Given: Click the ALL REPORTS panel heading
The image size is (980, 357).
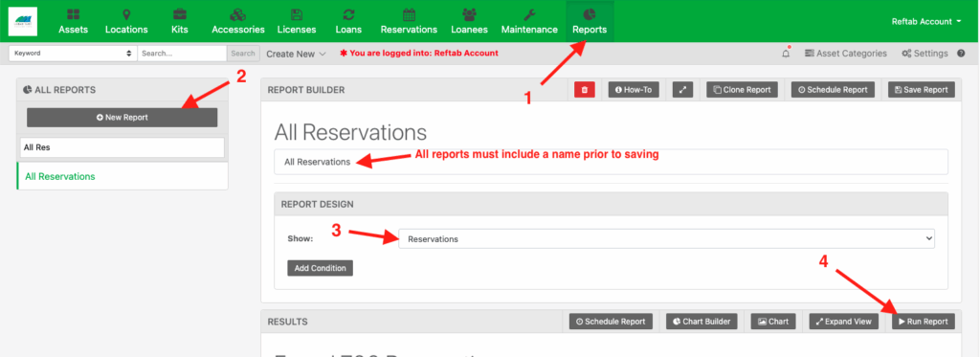Looking at the screenshot, I should coord(59,90).
